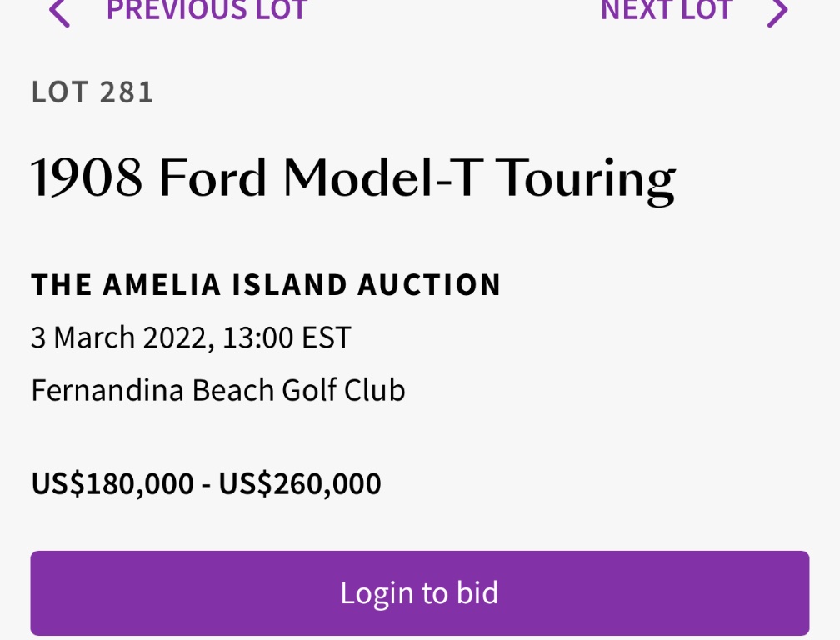840x640 pixels.
Task: Click the word Touring in the title
Action: point(586,180)
